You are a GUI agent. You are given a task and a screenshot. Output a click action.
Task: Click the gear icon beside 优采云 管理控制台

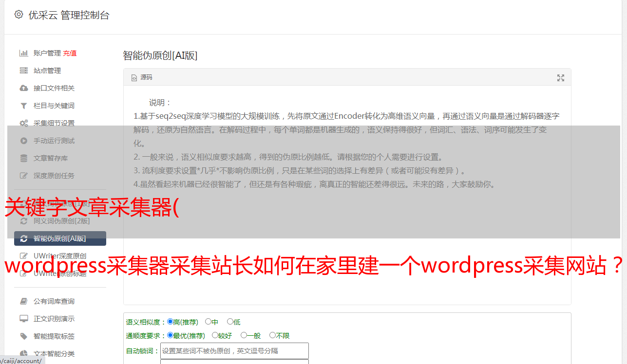(x=19, y=15)
